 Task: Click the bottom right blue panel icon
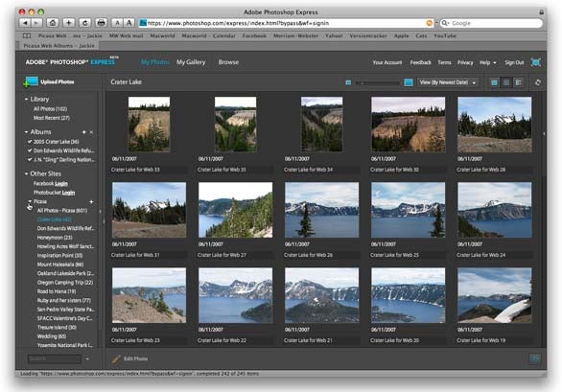click(x=535, y=358)
